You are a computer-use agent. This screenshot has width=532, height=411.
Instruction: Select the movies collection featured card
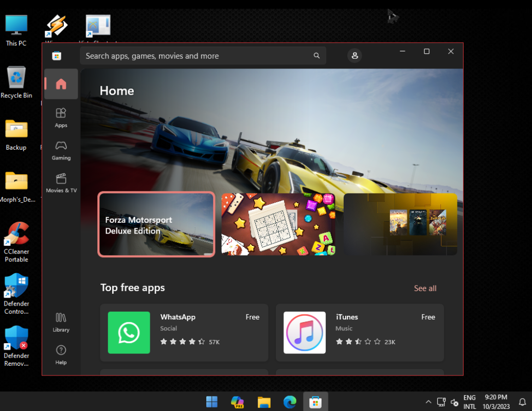(x=400, y=224)
